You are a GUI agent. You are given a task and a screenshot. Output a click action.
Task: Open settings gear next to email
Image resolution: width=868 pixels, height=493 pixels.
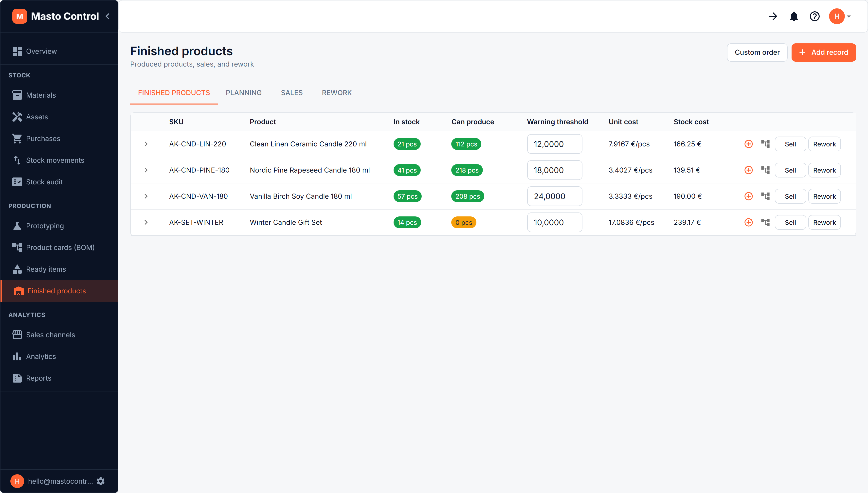[101, 481]
